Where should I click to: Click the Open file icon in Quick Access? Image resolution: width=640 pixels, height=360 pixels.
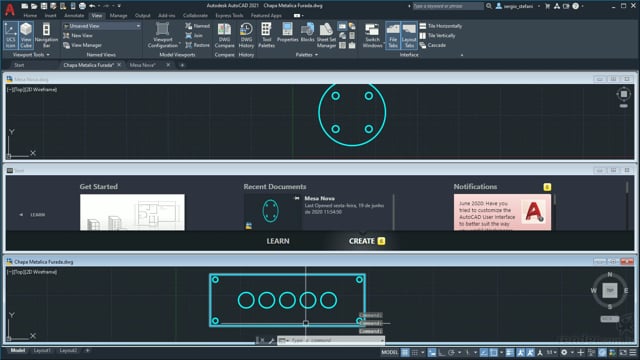(34, 6)
